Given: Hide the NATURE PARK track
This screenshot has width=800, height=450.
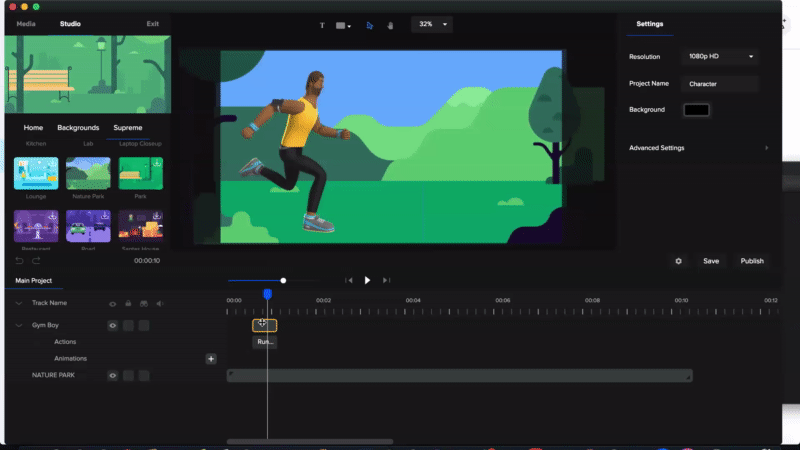Looking at the screenshot, I should click(x=112, y=375).
